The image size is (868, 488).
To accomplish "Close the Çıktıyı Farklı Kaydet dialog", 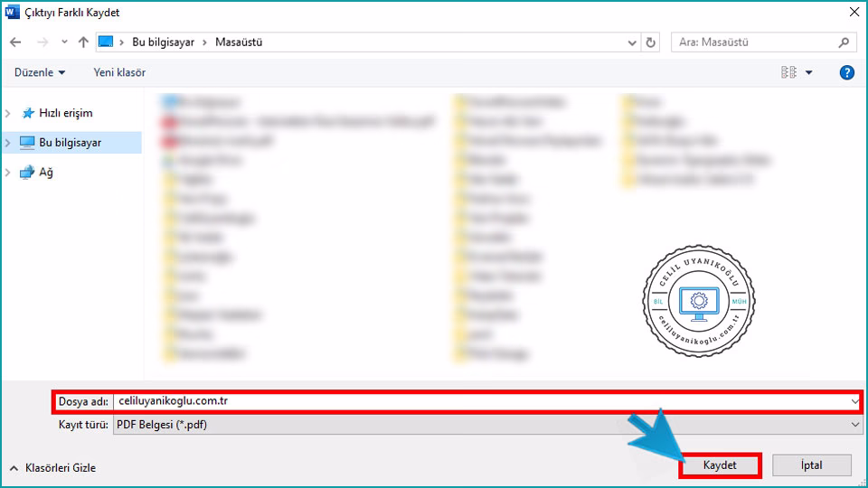I will click(854, 12).
